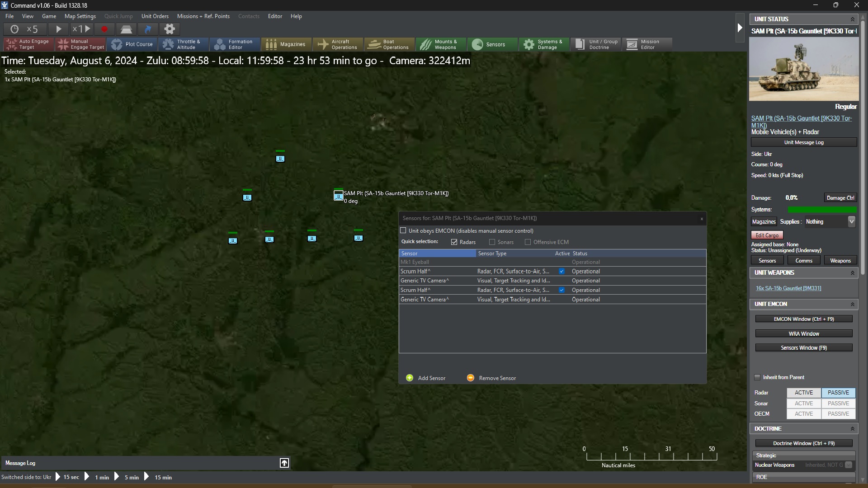Image resolution: width=868 pixels, height=488 pixels.
Task: Uncheck Radars quick selection checkbox
Action: (454, 242)
